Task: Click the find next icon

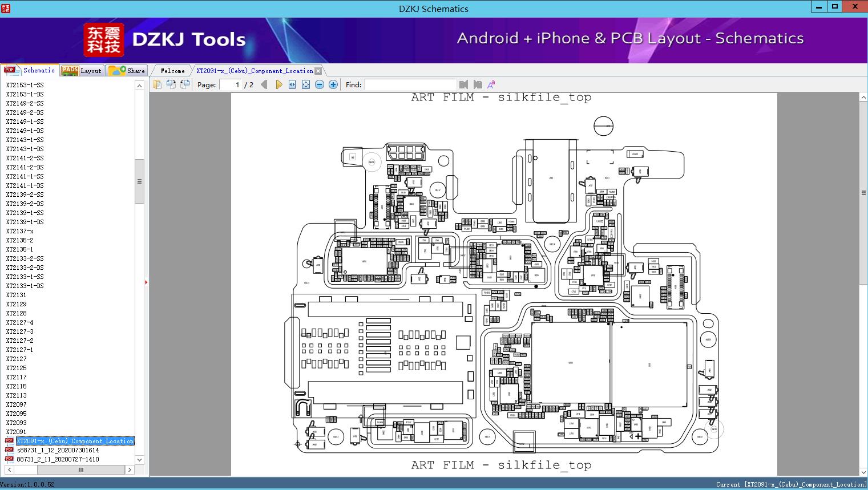Action: [478, 84]
